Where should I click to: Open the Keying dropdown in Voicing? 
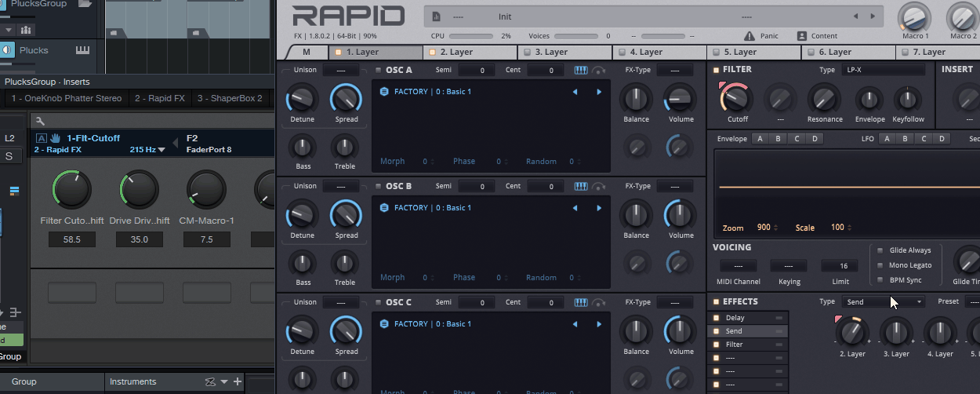[x=789, y=266]
